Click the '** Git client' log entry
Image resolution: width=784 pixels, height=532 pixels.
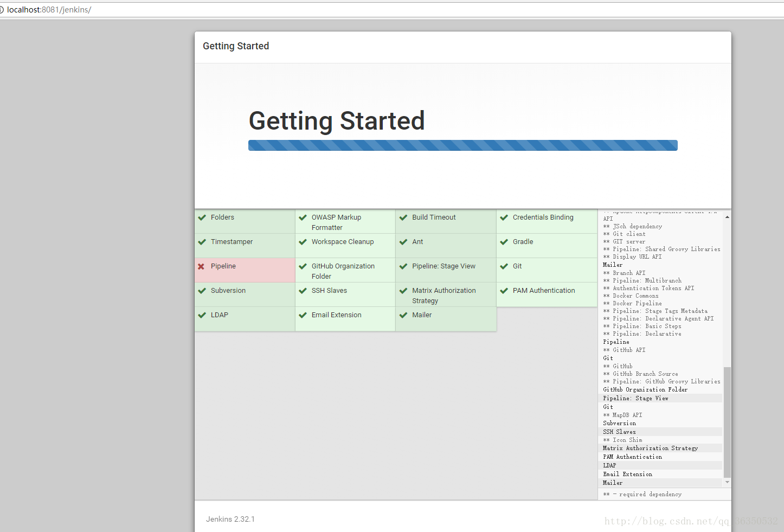pos(625,234)
